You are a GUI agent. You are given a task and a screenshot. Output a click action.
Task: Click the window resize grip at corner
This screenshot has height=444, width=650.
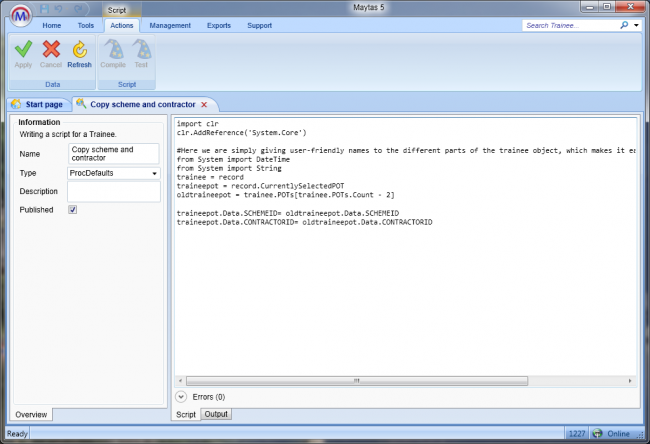tap(640, 434)
